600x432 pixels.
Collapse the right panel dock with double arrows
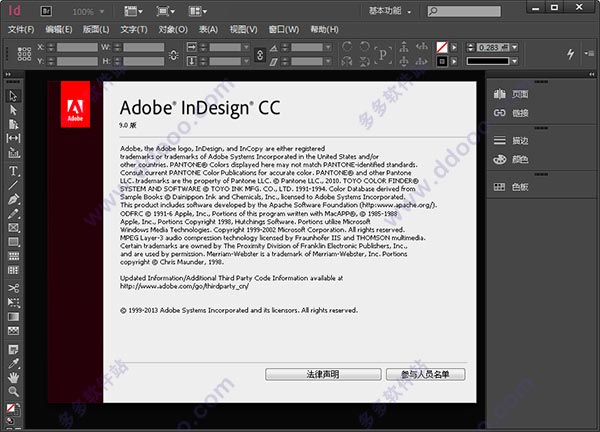592,74
